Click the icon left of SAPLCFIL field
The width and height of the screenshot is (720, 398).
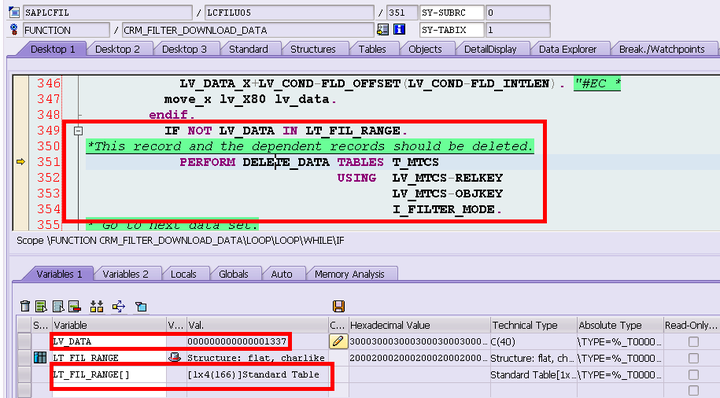pyautogui.click(x=14, y=12)
